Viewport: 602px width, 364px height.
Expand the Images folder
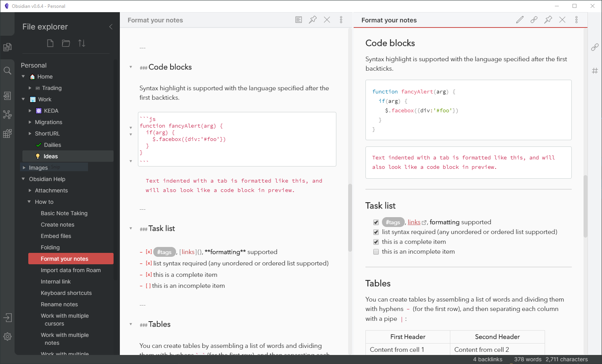24,168
